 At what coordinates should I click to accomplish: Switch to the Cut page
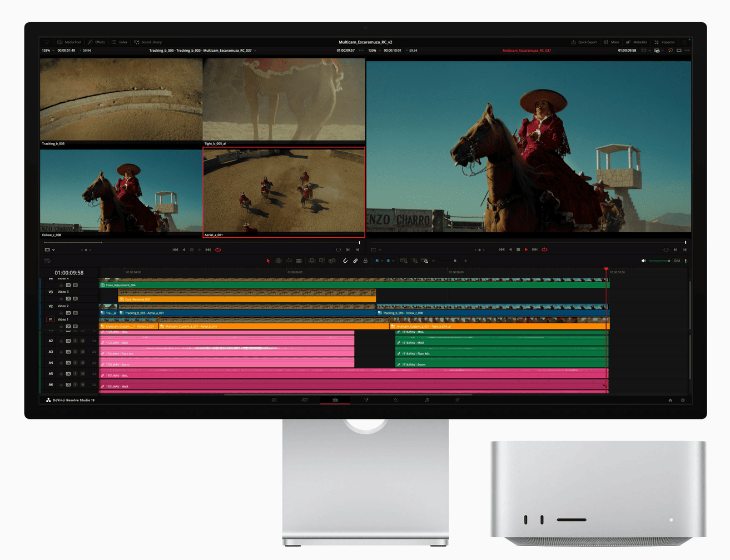(305, 400)
